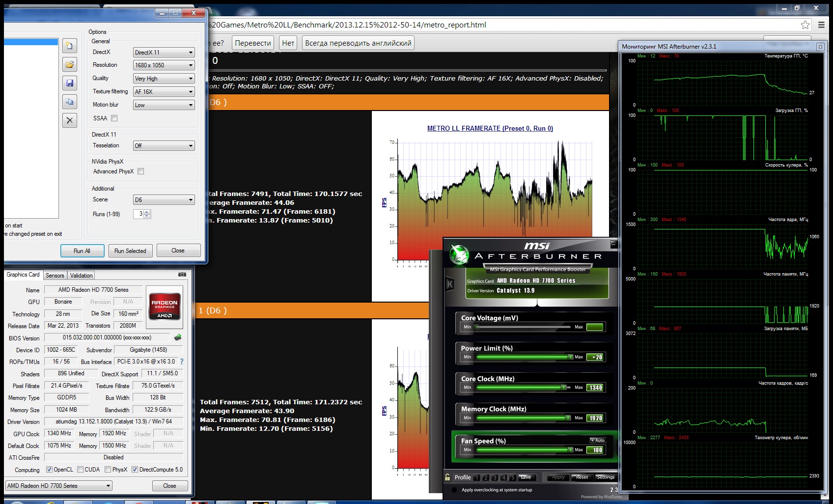Click the Core Clock value field 1340
Screen dimensions: 833x504
595,388
